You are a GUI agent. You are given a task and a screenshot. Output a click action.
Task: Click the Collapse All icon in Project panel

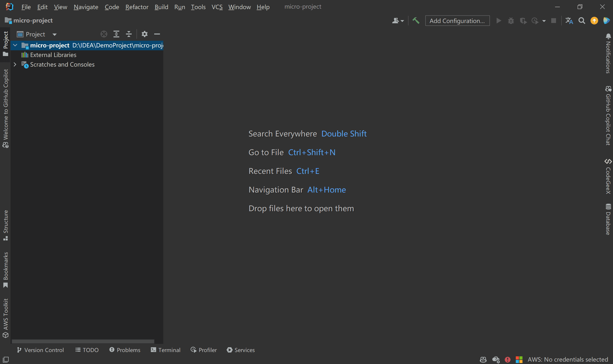[129, 34]
